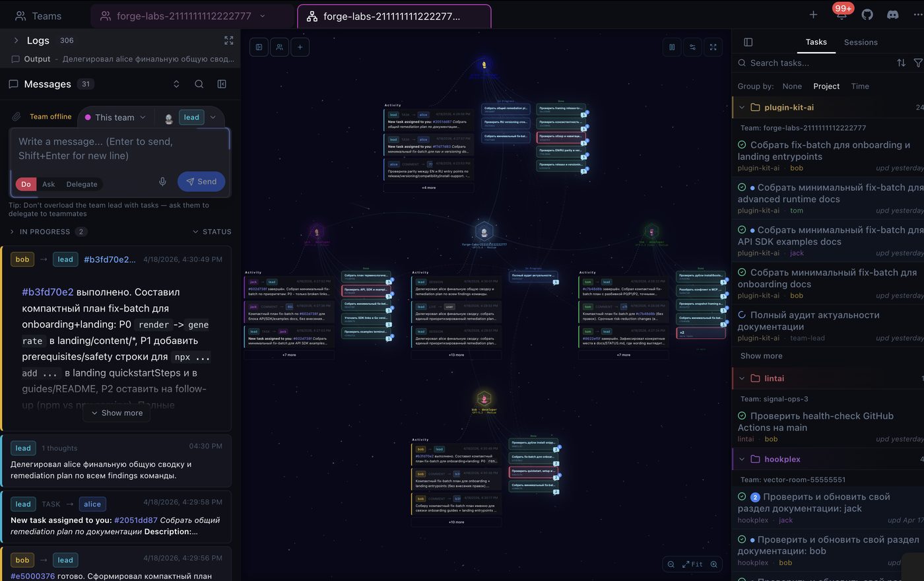Click Show more under bob's message
Screen dimensions: 924x581
click(117, 413)
